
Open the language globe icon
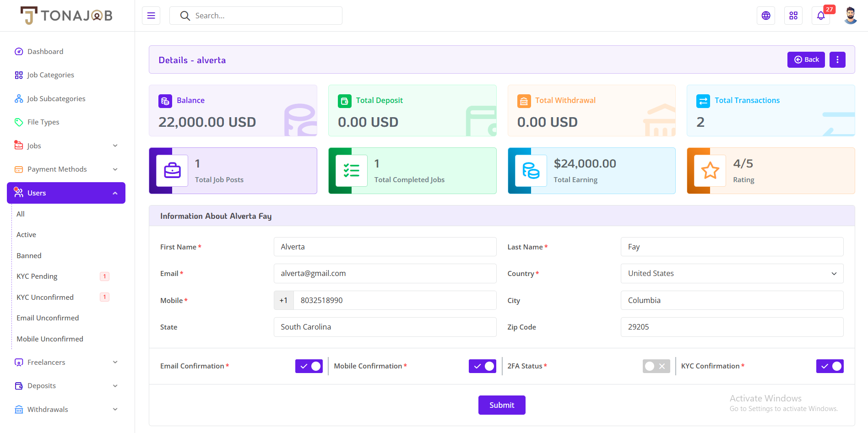click(766, 16)
